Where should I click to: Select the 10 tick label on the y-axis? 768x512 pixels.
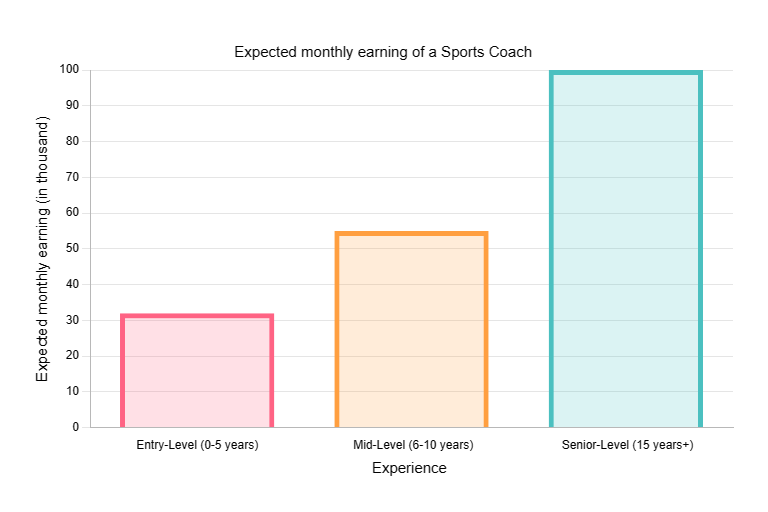[x=72, y=391]
